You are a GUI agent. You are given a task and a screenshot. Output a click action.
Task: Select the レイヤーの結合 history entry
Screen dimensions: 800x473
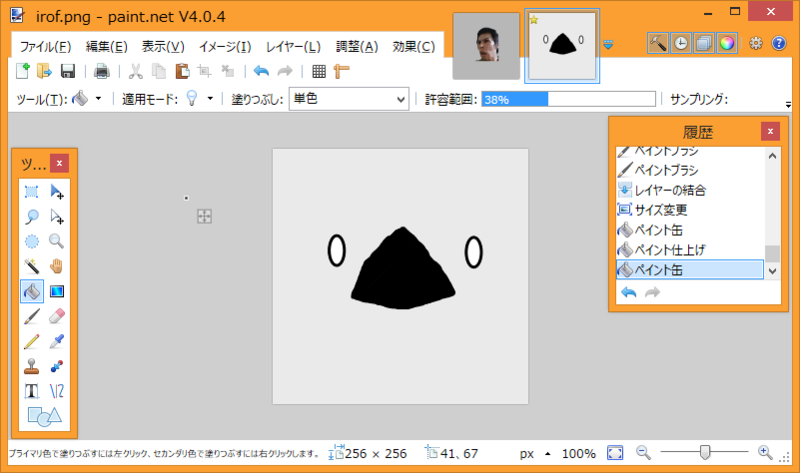coord(690,190)
